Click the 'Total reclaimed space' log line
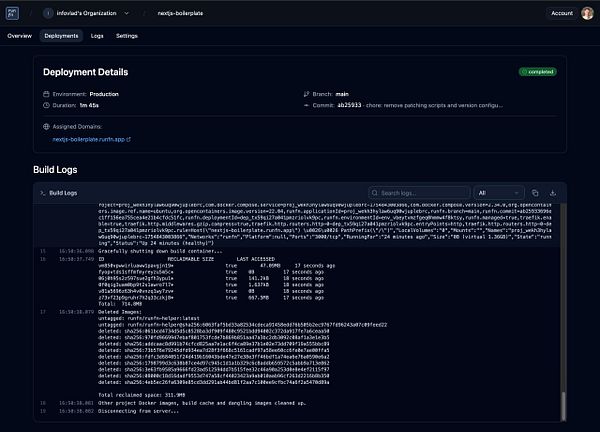Image resolution: width=600 pixels, height=432 pixels. point(142,395)
